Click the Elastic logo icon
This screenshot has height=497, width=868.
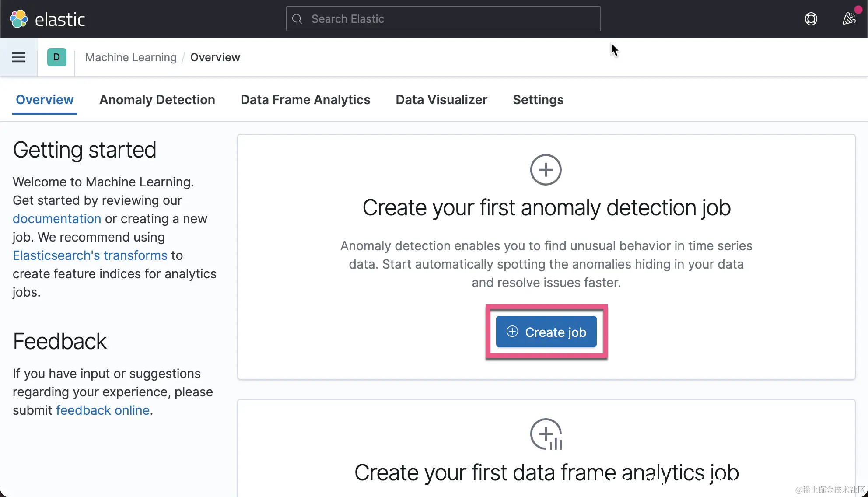[x=18, y=19]
